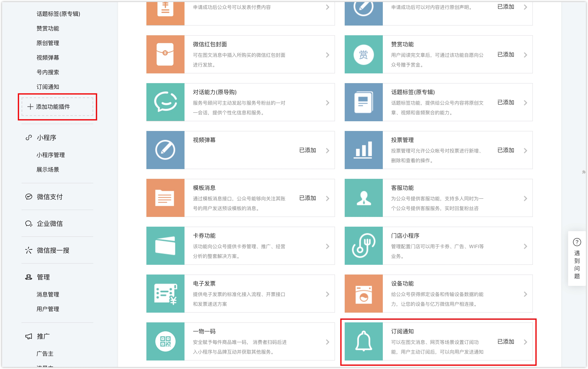Open the 投票管理 chevron arrow

(526, 151)
